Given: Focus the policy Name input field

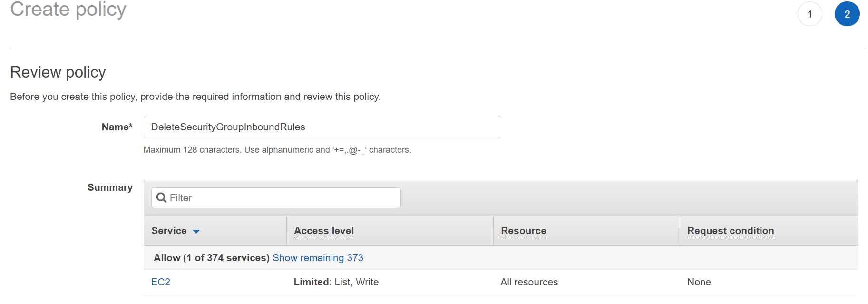Looking at the screenshot, I should (x=322, y=127).
